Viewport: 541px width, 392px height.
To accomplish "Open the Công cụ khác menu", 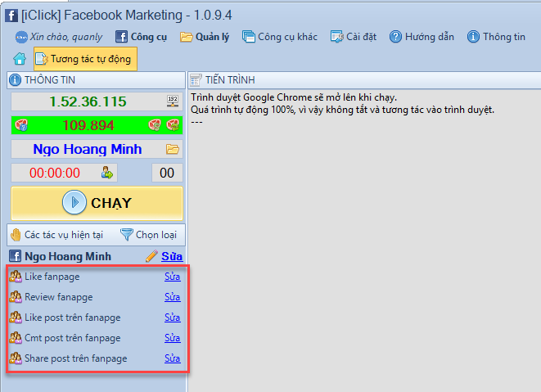I will 279,37.
